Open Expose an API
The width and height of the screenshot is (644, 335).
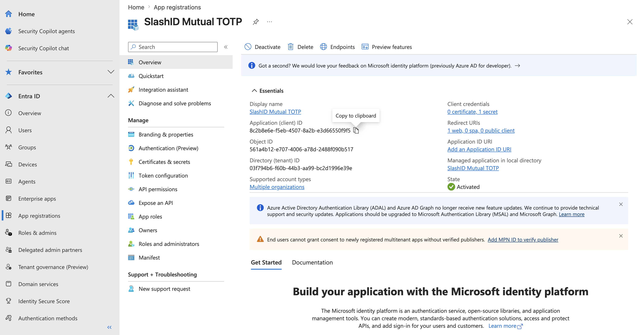[x=156, y=203]
